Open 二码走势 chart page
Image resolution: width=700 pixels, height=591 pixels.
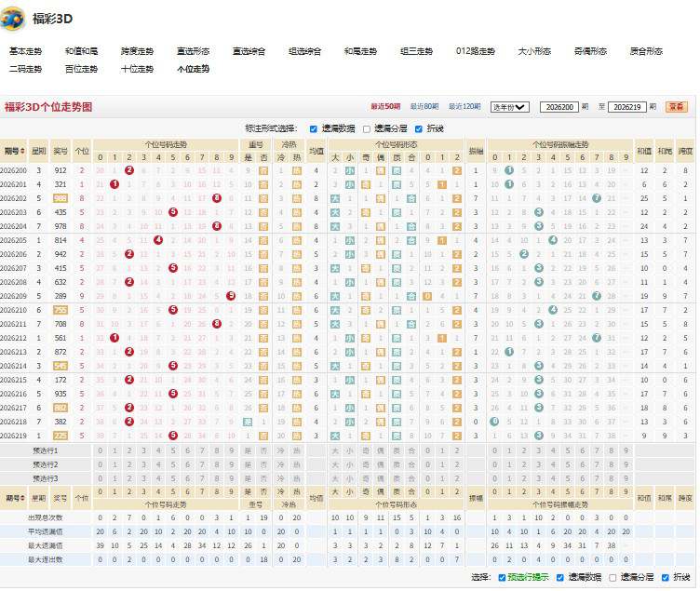[x=25, y=69]
